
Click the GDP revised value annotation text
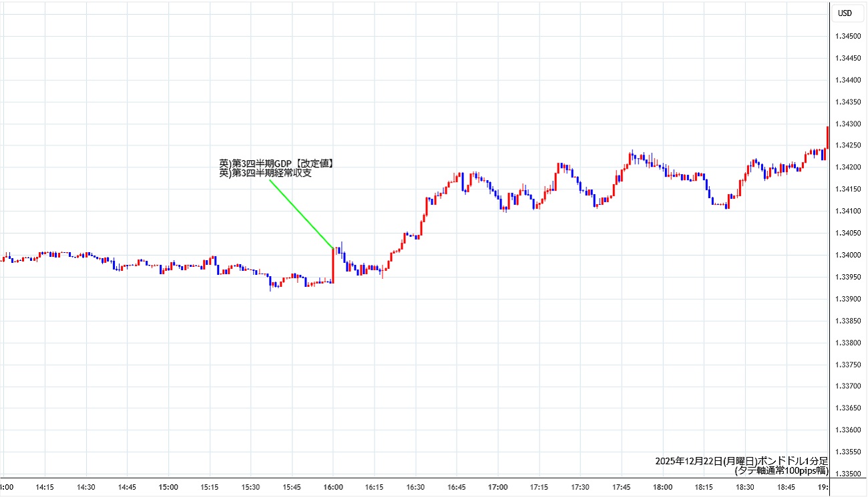tap(276, 163)
